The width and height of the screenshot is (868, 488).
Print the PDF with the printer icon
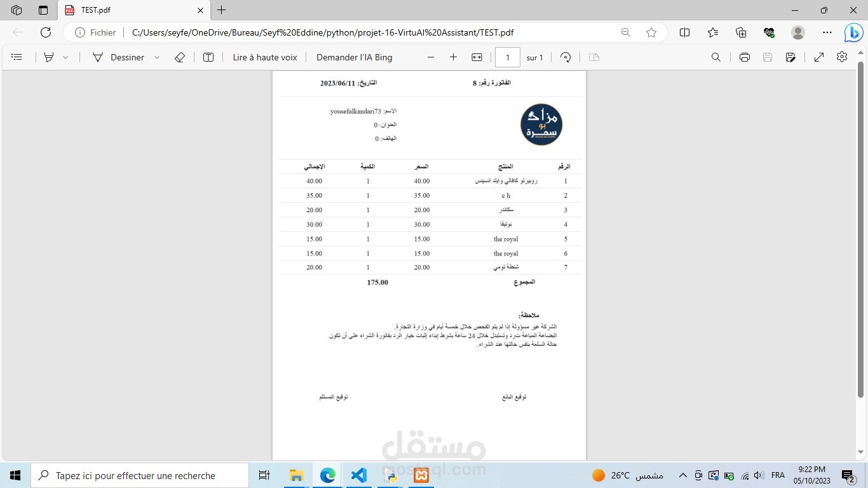click(745, 57)
